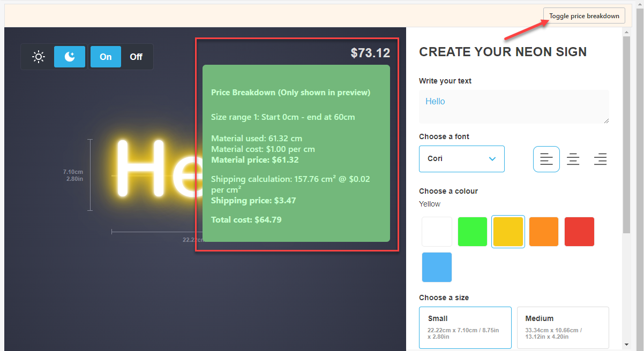
Task: Select the white colour swatch
Action: [437, 232]
